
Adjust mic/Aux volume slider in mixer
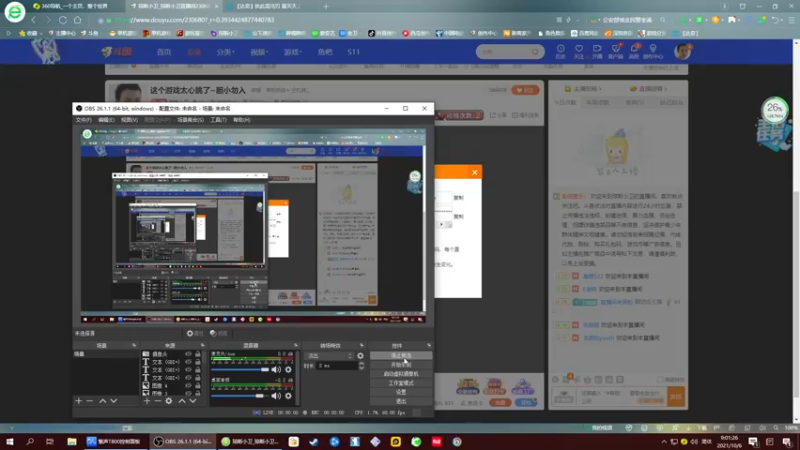coord(240,369)
